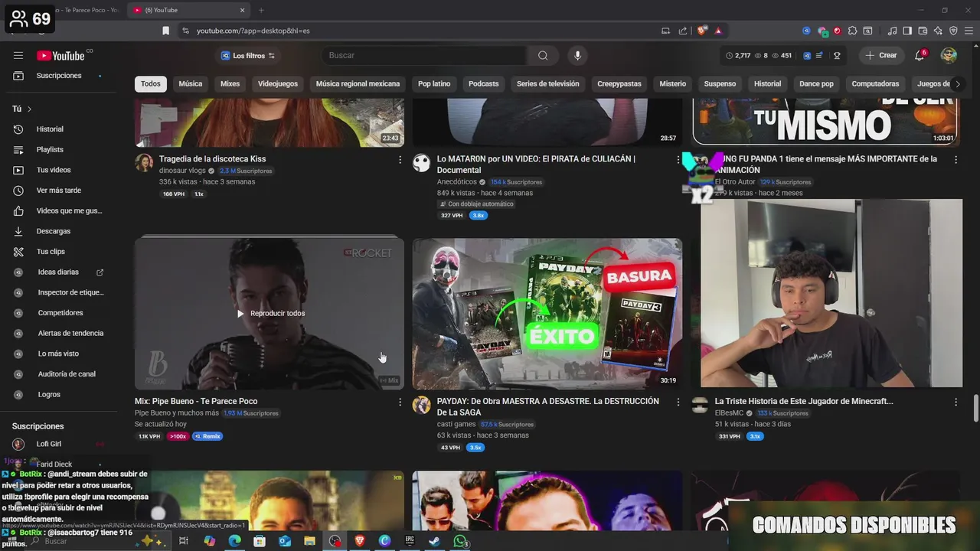The image size is (980, 551).
Task: Open options for La Triste Historia Minecraft video
Action: tap(955, 402)
